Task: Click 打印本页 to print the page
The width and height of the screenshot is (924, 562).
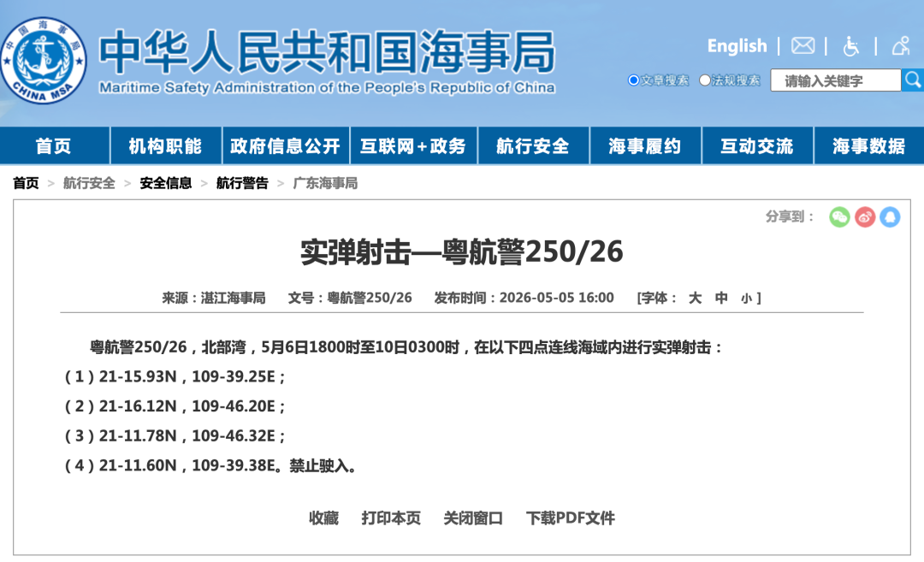Action: point(391,518)
